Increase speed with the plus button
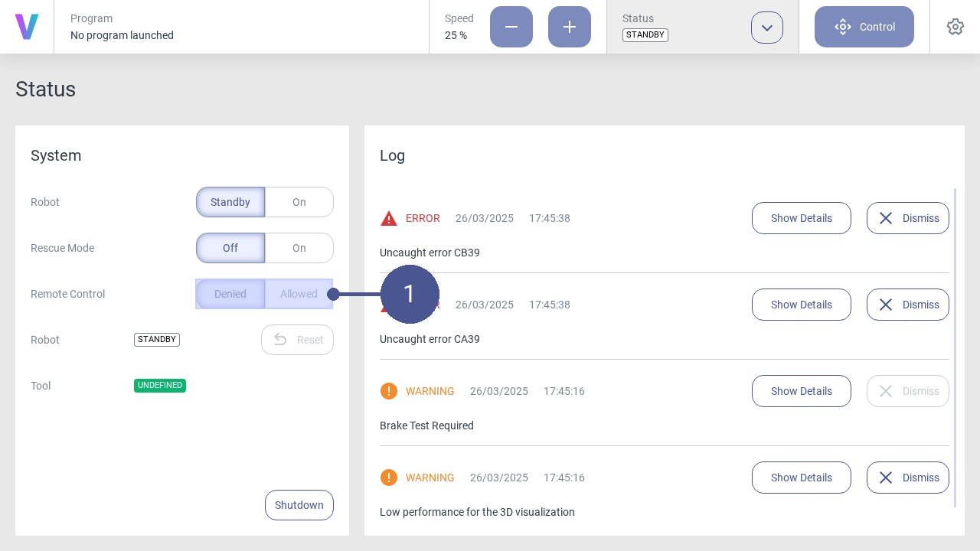 [x=569, y=27]
